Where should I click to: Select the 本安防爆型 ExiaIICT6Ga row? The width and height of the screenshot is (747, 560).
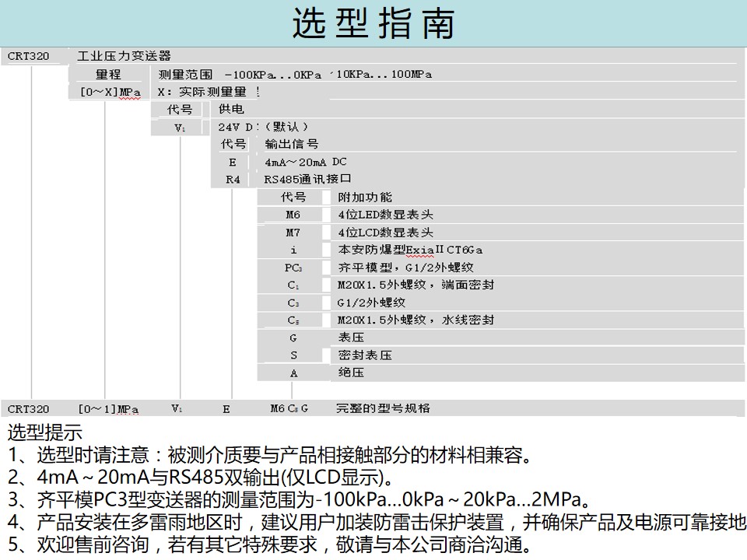click(410, 250)
